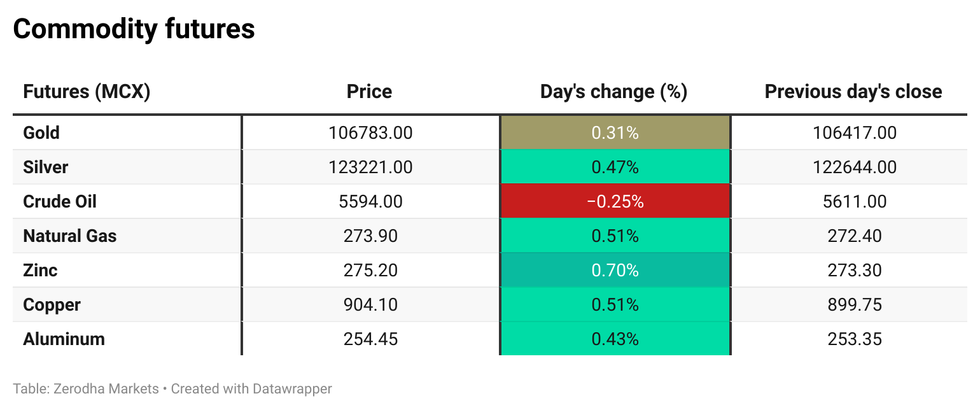The width and height of the screenshot is (980, 410).
Task: Select Gold's price value 106783.00
Action: [x=370, y=133]
